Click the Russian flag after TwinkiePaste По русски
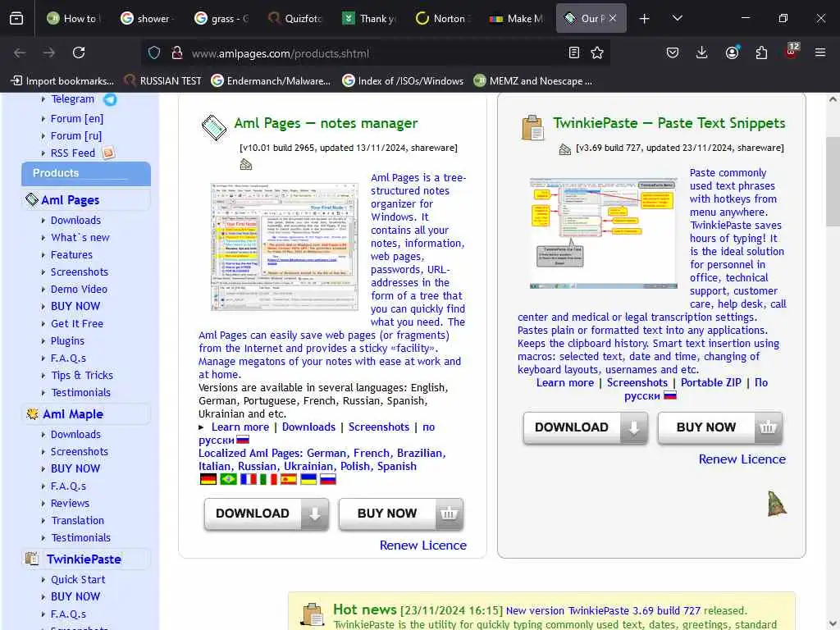Viewport: 840px width, 630px height. pos(670,396)
